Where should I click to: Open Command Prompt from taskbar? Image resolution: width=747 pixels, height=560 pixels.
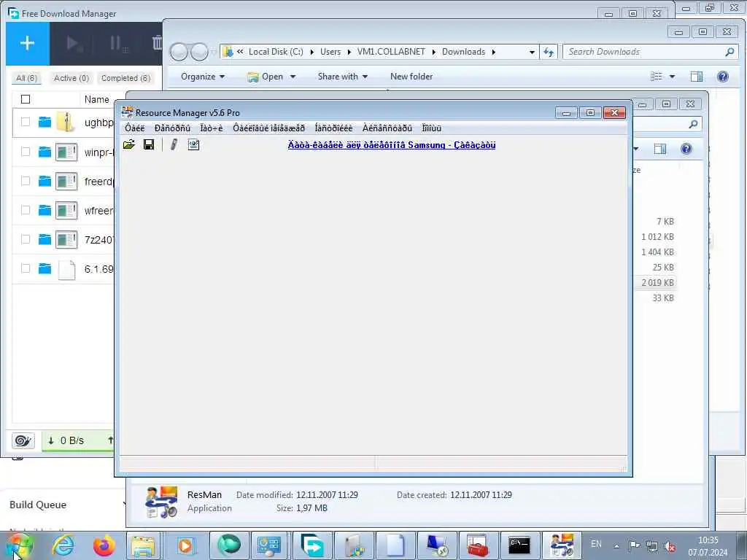(x=519, y=545)
